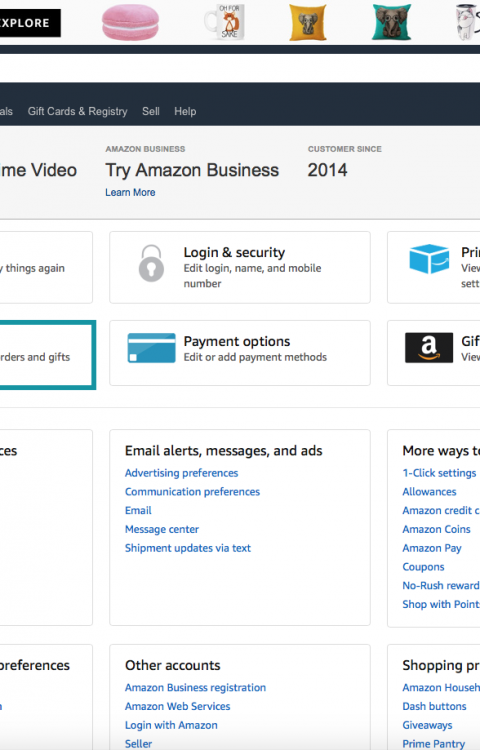Viewport: 480px width, 750px height.
Task: Open Amazon Web Services link
Action: pyautogui.click(x=177, y=706)
